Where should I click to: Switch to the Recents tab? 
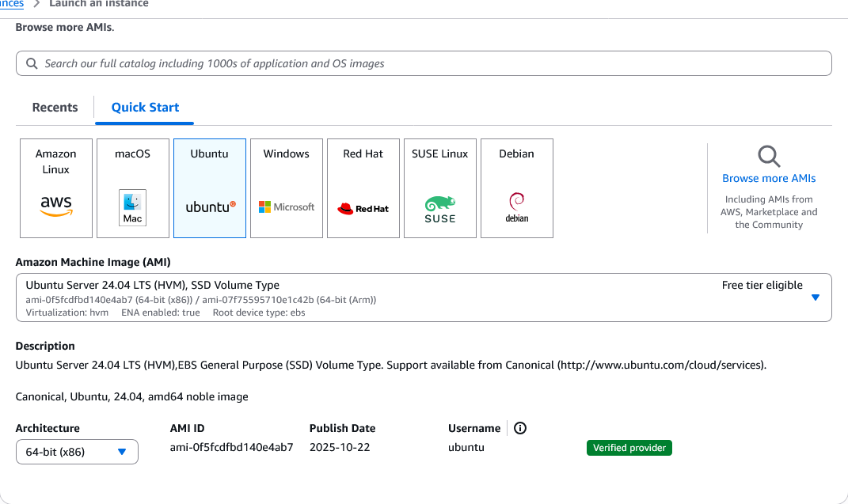point(55,108)
